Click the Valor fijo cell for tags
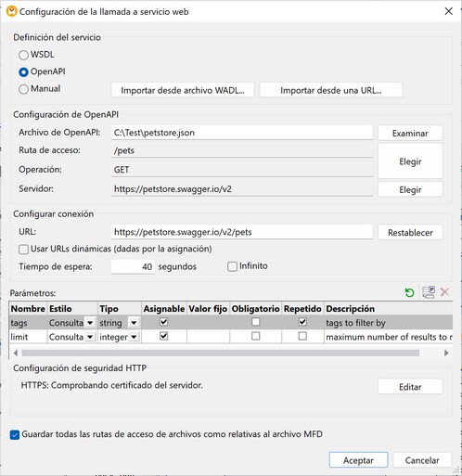Image resolution: width=462 pixels, height=476 pixels. [x=208, y=323]
